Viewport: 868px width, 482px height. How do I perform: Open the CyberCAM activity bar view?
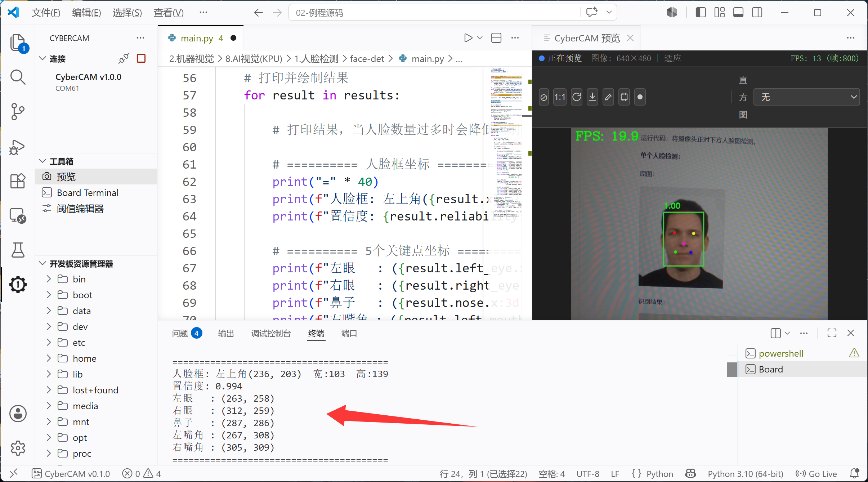coord(18,285)
